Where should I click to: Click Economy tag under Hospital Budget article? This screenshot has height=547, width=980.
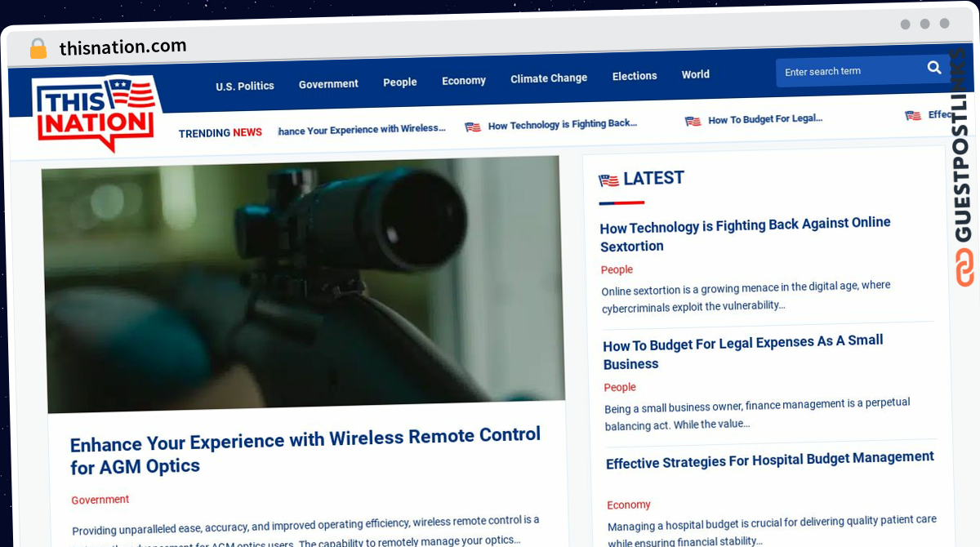click(629, 505)
